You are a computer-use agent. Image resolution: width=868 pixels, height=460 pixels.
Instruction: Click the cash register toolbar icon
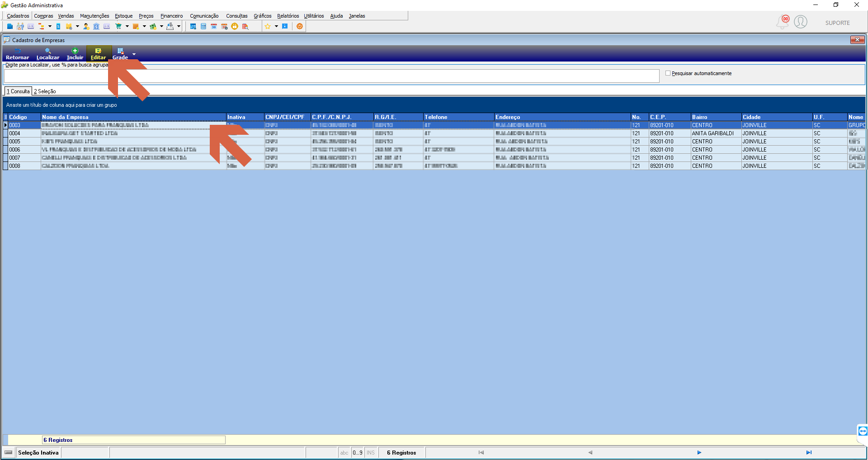(x=170, y=27)
